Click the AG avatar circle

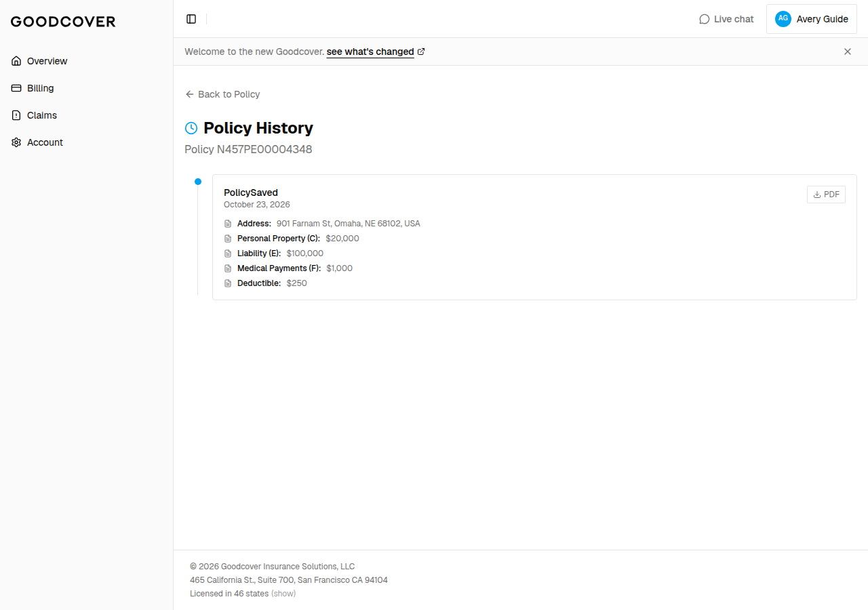[x=783, y=19]
